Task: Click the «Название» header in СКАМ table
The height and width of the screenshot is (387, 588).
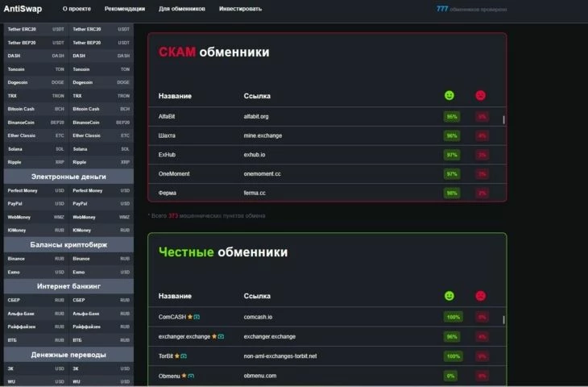Action: point(175,96)
